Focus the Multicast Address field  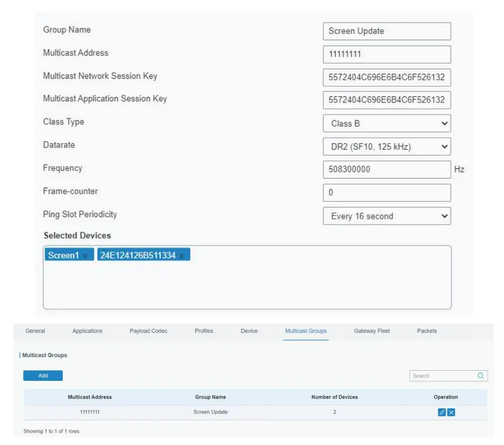tap(387, 54)
